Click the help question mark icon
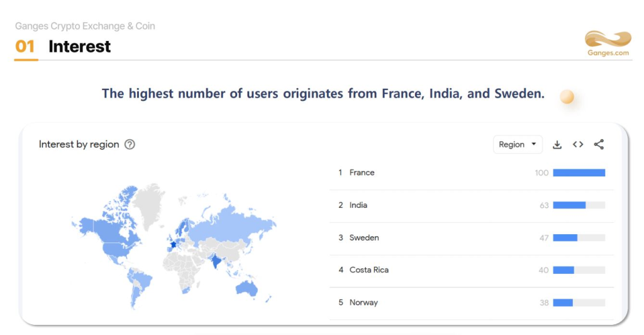 130,144
